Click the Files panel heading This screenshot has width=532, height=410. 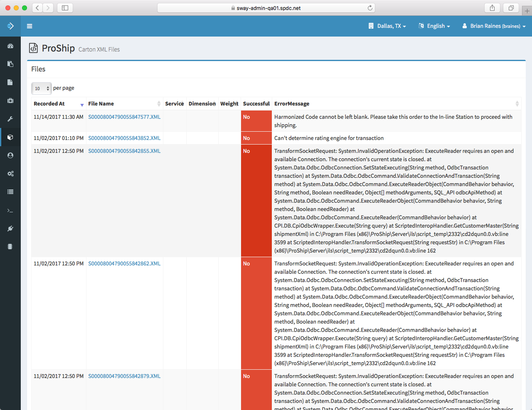pos(38,69)
